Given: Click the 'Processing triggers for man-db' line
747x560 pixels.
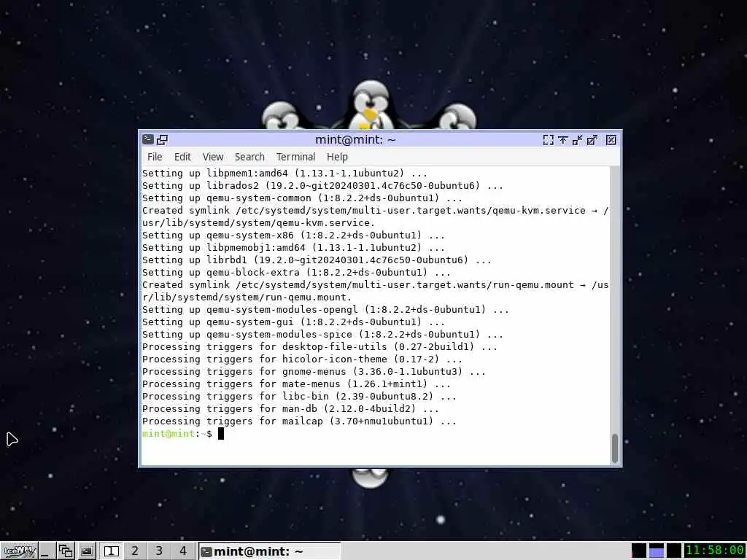Looking at the screenshot, I should coord(290,408).
